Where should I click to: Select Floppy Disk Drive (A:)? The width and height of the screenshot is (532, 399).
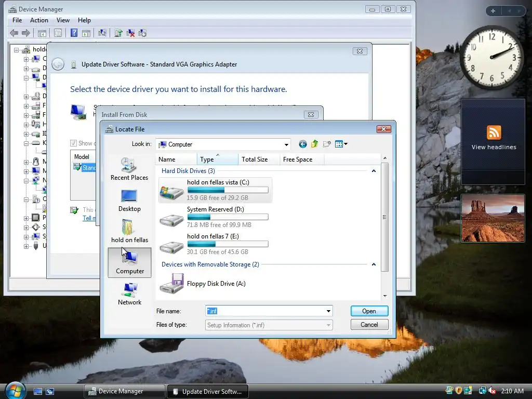point(204,284)
